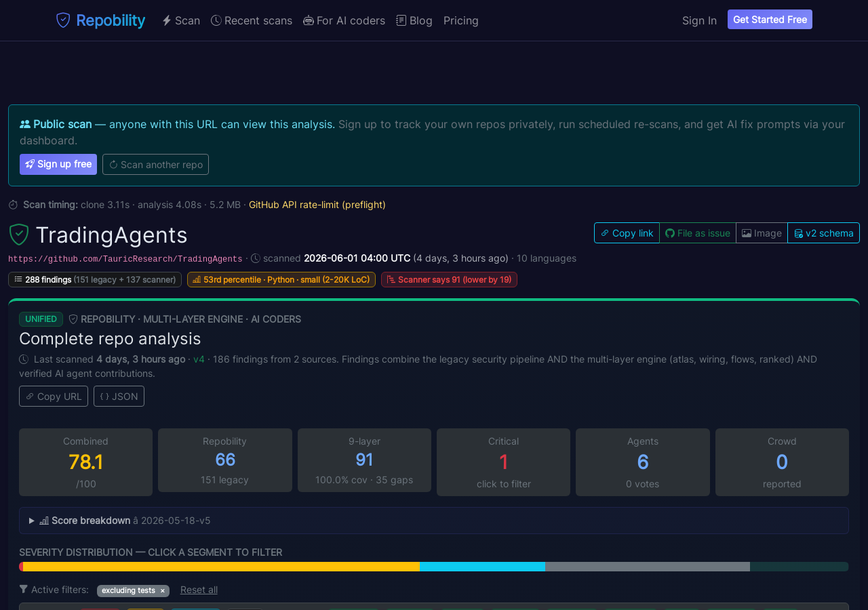Click the Get Started Free button
This screenshot has height=610, width=868.
770,20
